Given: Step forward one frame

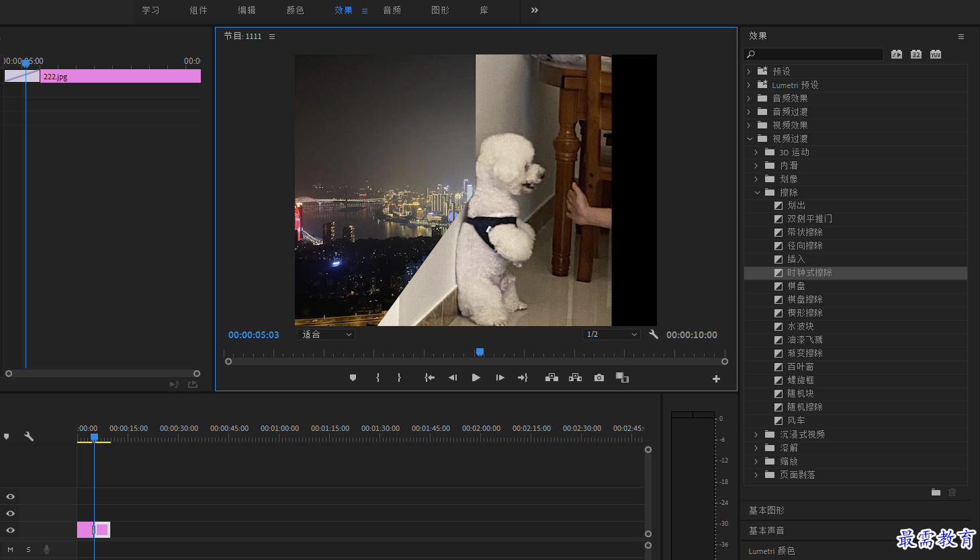Looking at the screenshot, I should (x=500, y=378).
